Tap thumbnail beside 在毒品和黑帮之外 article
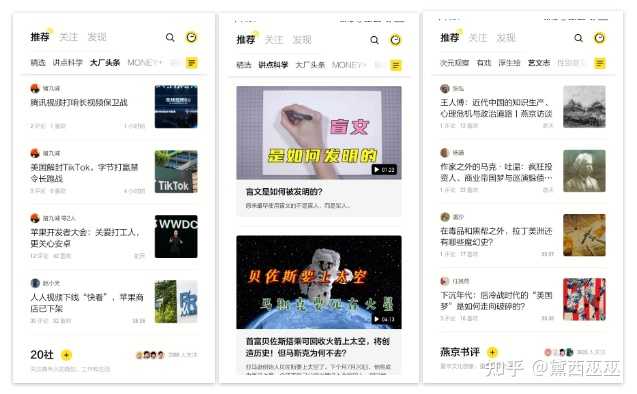Viewport: 637px width, 394px height. pyautogui.click(x=584, y=235)
